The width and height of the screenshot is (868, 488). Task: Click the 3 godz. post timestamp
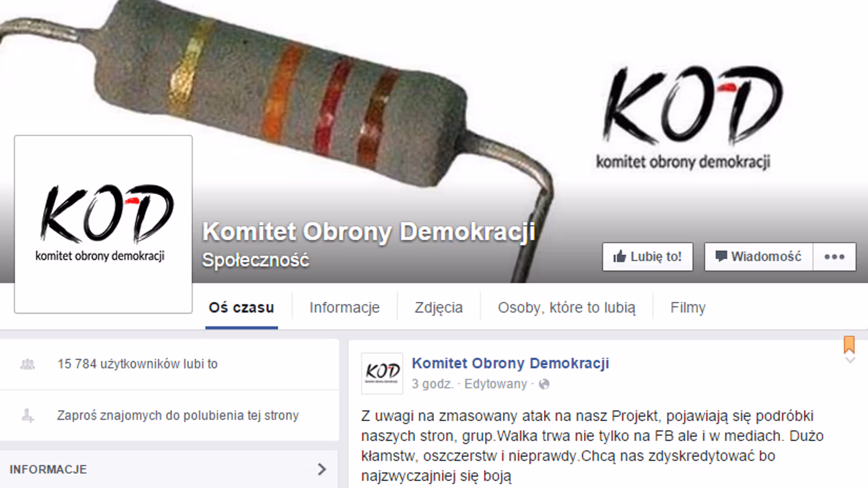(432, 384)
